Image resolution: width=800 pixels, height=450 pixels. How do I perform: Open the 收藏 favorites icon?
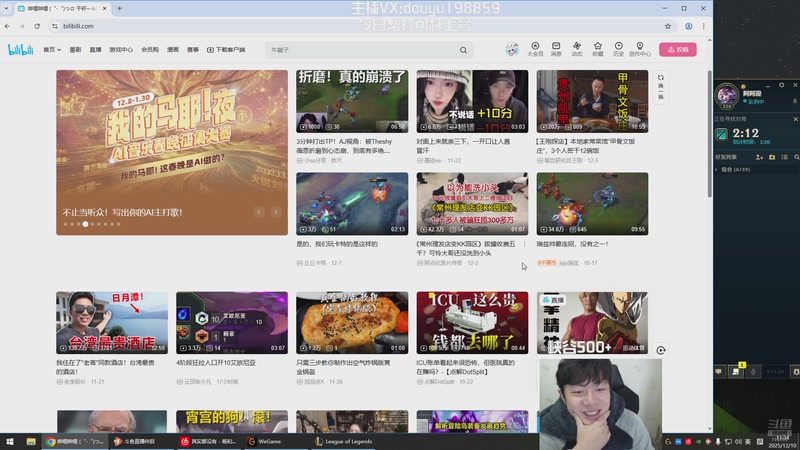pyautogui.click(x=597, y=49)
